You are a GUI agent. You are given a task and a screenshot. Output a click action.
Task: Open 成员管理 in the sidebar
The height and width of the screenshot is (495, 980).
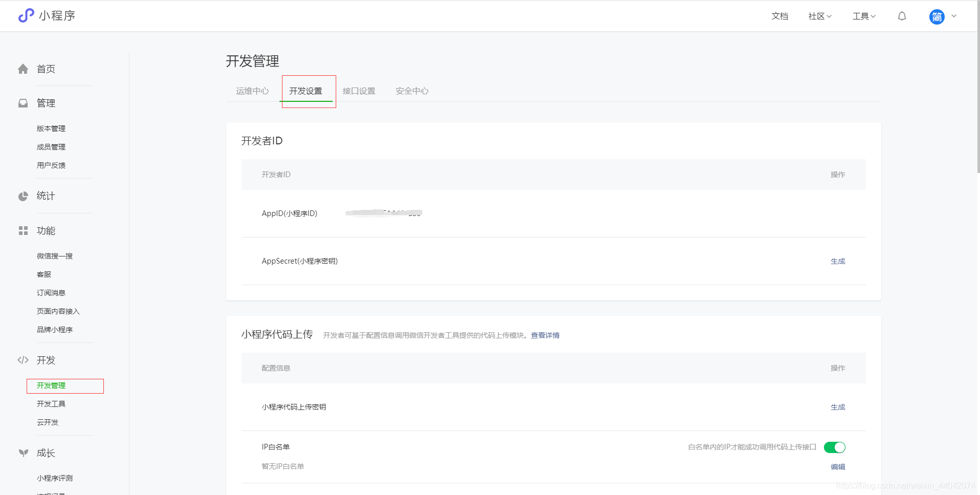click(51, 147)
